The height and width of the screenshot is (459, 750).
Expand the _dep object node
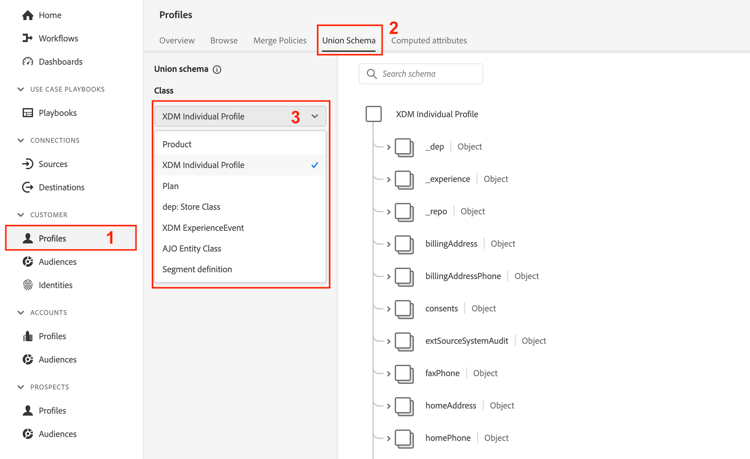point(388,147)
